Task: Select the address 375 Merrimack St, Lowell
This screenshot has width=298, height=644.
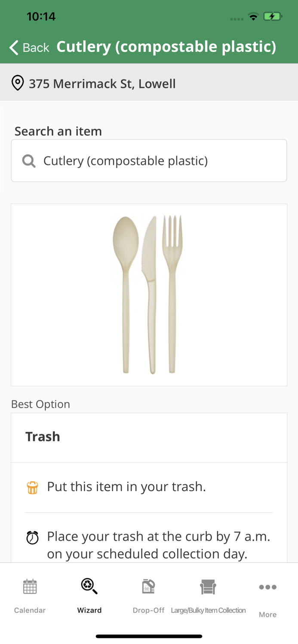Action: (x=102, y=84)
